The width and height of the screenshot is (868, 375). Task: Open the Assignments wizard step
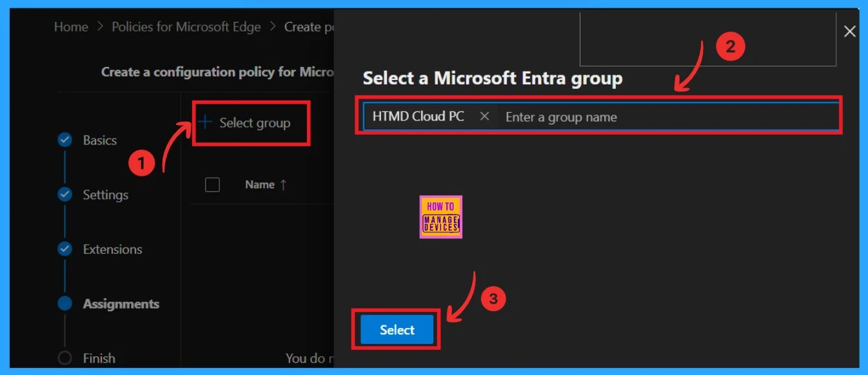121,303
